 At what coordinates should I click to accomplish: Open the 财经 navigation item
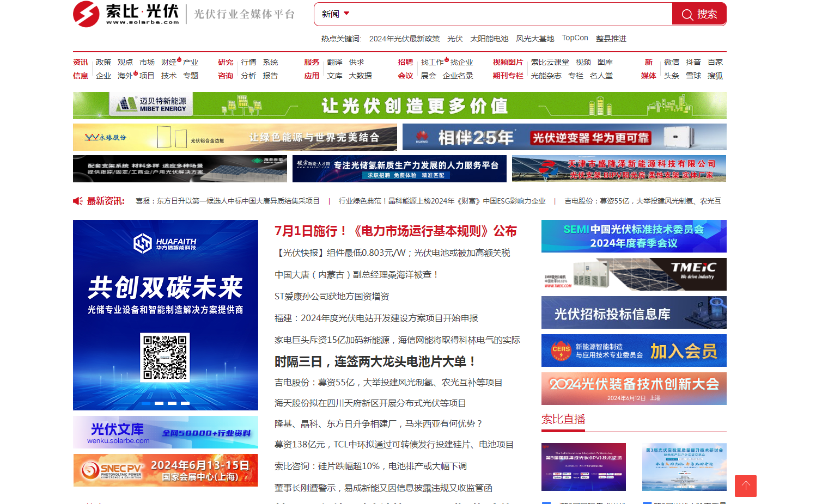[x=169, y=62]
